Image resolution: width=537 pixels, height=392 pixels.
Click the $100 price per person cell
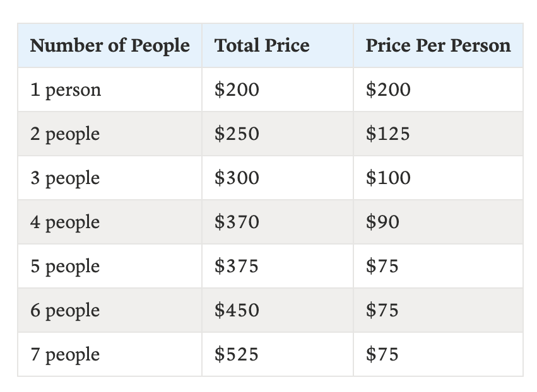pyautogui.click(x=438, y=178)
